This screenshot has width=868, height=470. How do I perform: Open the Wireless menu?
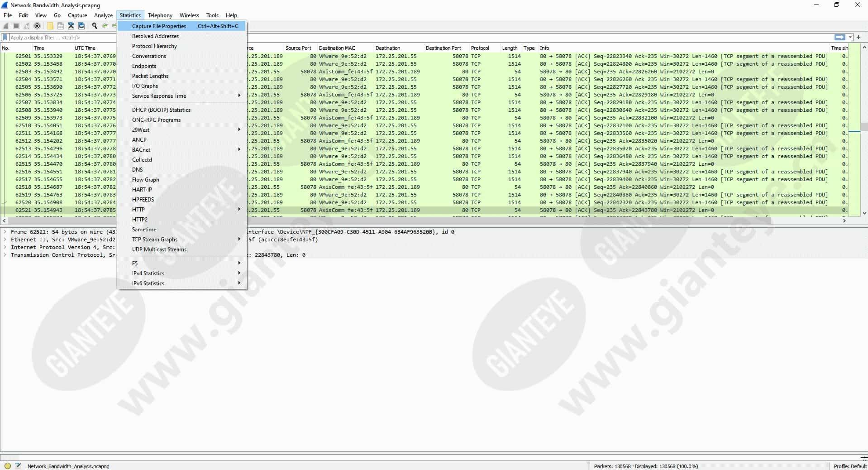pyautogui.click(x=189, y=15)
